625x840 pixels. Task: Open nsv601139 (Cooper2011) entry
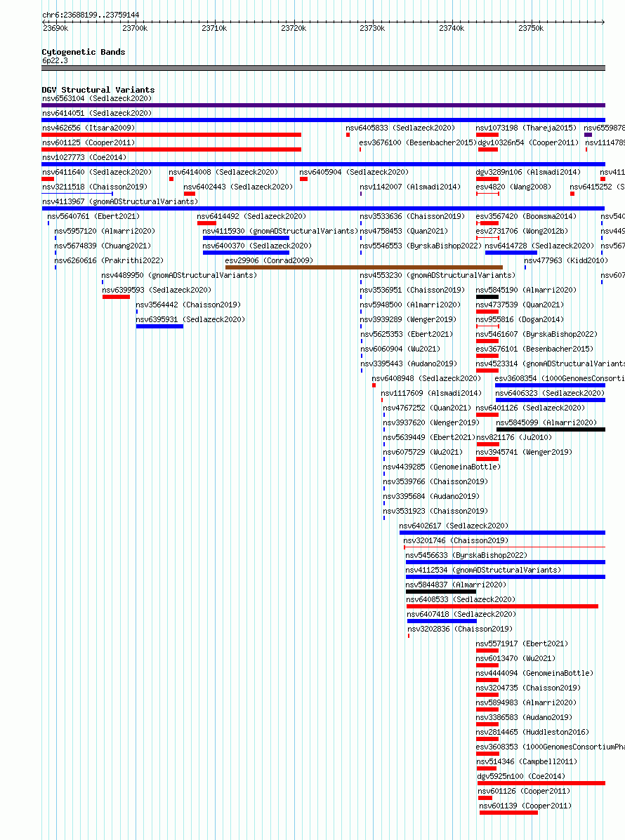coord(526,806)
